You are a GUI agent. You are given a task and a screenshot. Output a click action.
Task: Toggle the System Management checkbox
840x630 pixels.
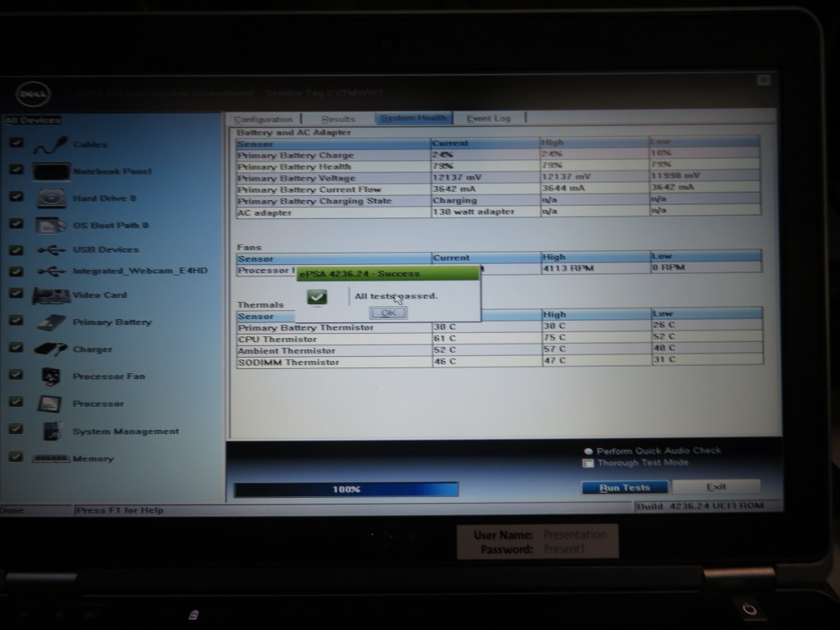(16, 429)
